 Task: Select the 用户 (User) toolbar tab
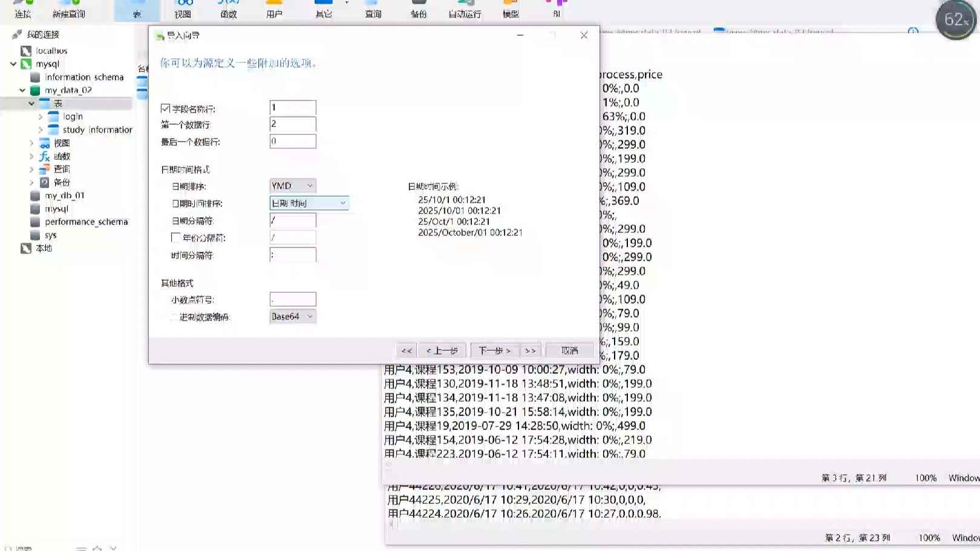pyautogui.click(x=274, y=9)
